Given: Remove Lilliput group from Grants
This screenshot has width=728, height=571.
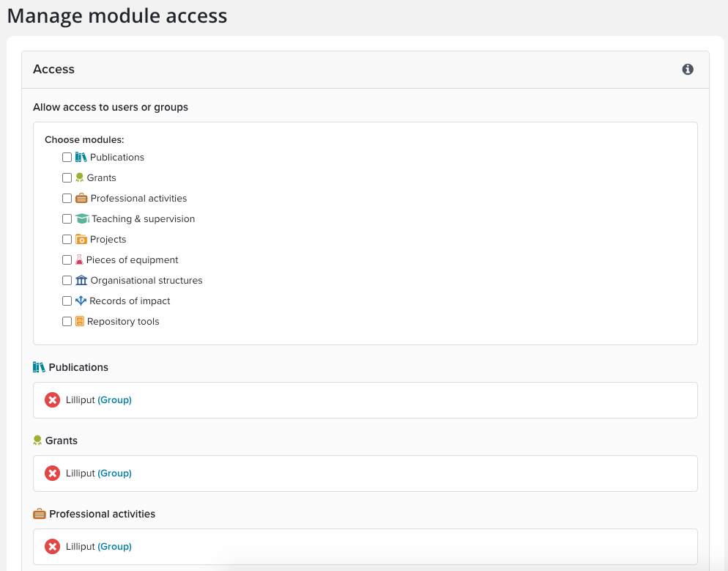Looking at the screenshot, I should tap(52, 474).
